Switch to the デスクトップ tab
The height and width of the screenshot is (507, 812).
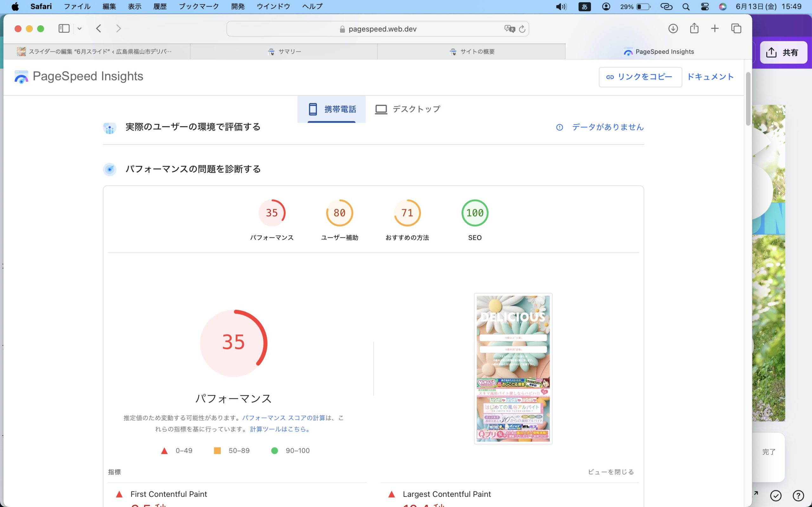click(x=408, y=109)
